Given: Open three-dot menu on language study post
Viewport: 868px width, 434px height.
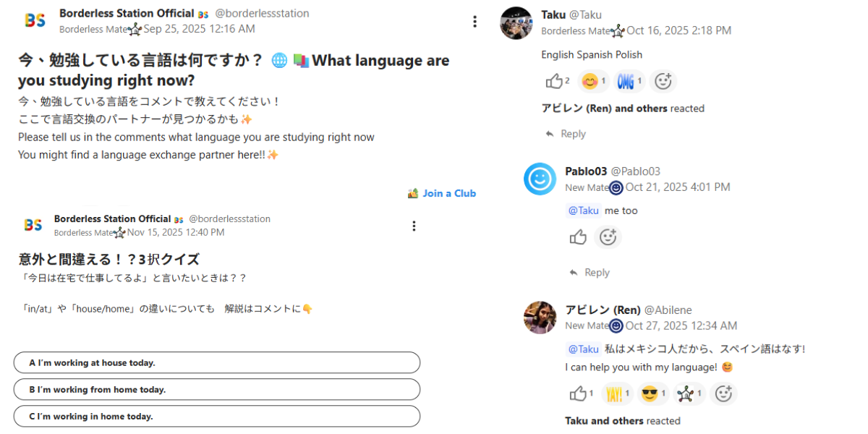Looking at the screenshot, I should pos(475,22).
